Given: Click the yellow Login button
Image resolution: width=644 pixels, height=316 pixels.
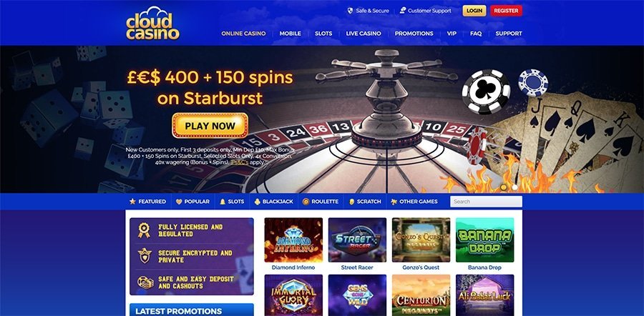Looking at the screenshot, I should click(474, 11).
